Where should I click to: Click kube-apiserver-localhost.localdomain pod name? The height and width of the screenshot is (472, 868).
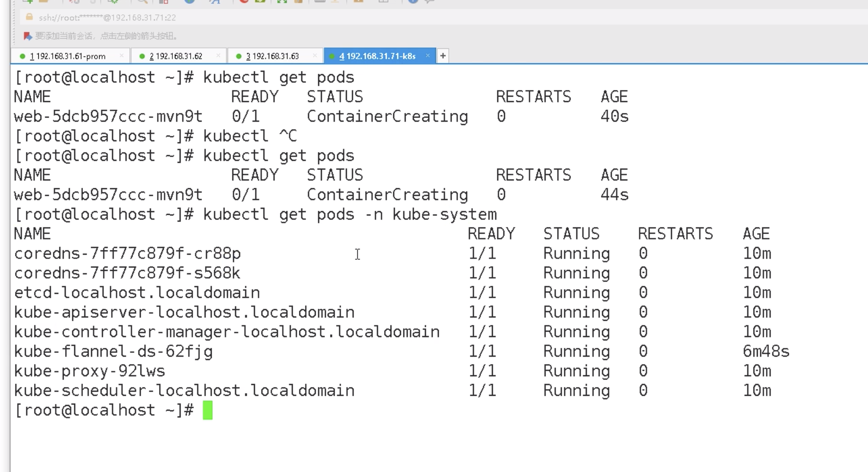pyautogui.click(x=184, y=312)
